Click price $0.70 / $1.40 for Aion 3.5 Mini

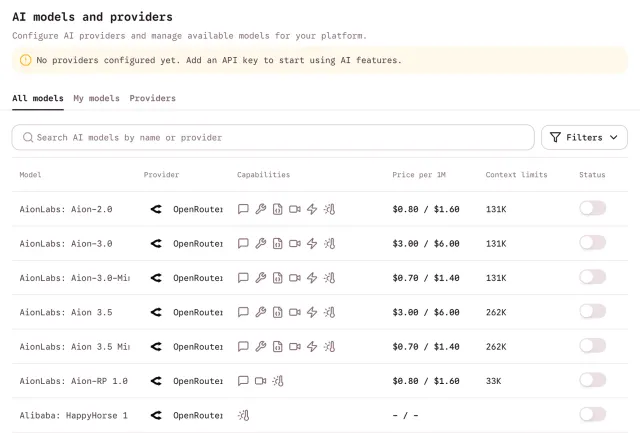426,347
